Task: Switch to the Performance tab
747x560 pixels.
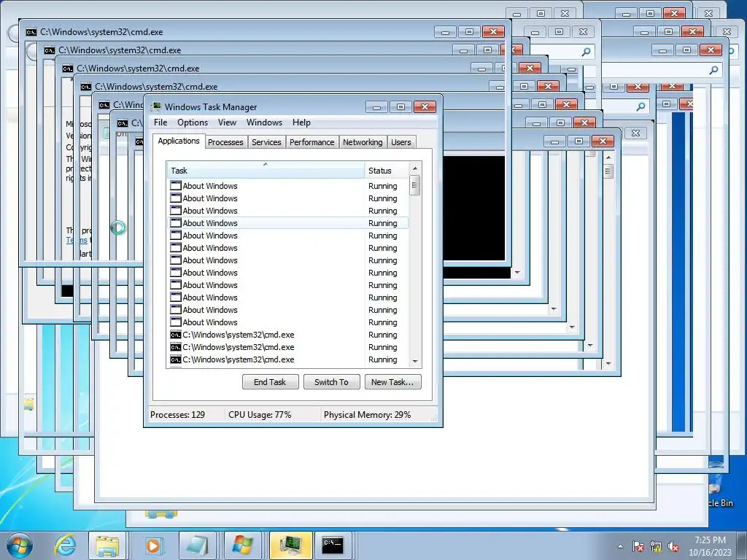Action: 312,142
